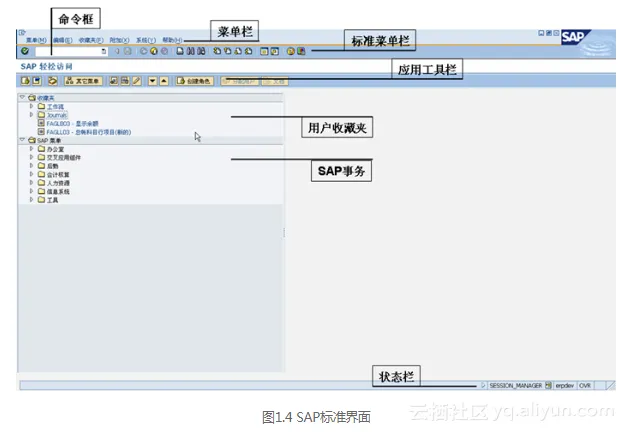Screen dimensions: 625x432
Task: Click SESSION_MANAGER in status bar
Action: tap(515, 385)
